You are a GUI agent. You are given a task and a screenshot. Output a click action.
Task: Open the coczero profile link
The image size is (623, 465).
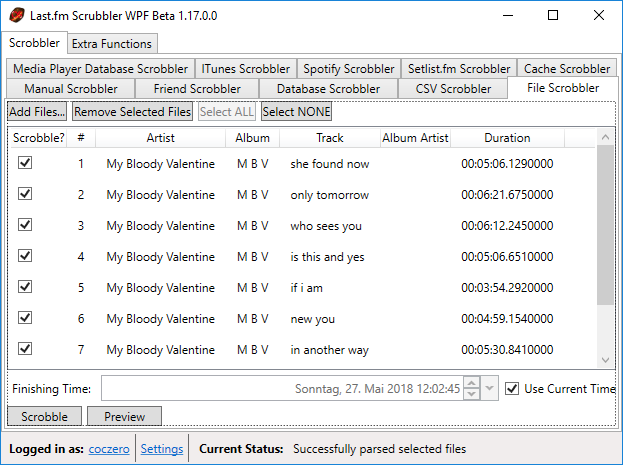pos(109,449)
